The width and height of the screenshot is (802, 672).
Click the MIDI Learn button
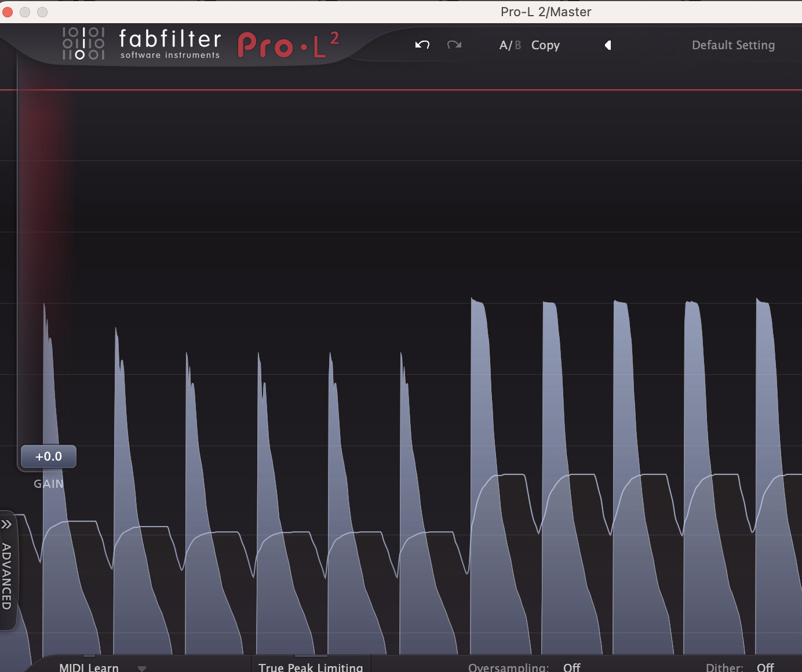click(x=89, y=667)
